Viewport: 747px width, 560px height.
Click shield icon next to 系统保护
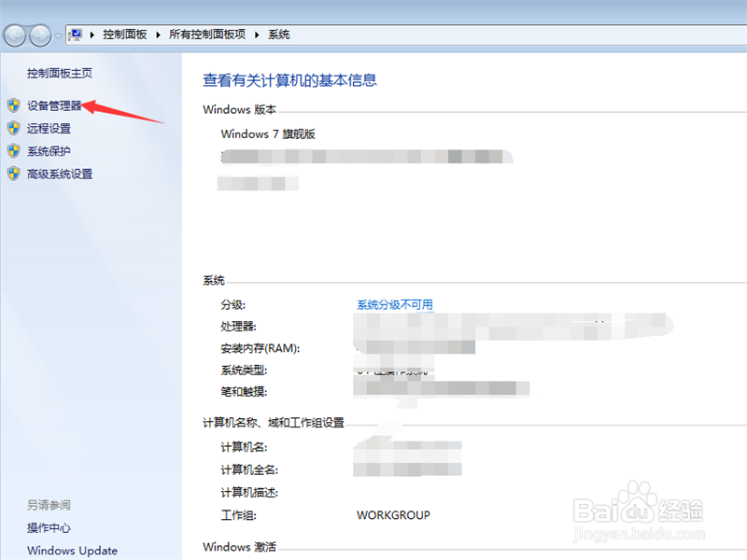click(x=14, y=151)
